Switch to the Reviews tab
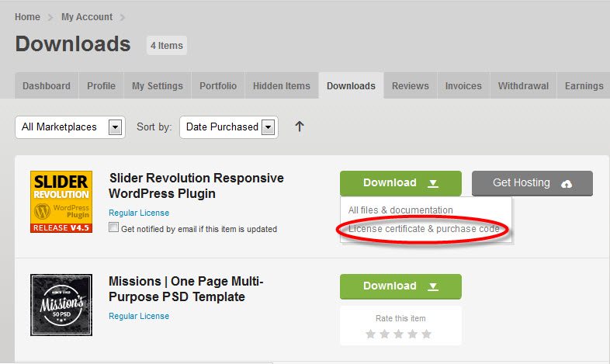Image resolution: width=610 pixels, height=364 pixels. click(410, 85)
